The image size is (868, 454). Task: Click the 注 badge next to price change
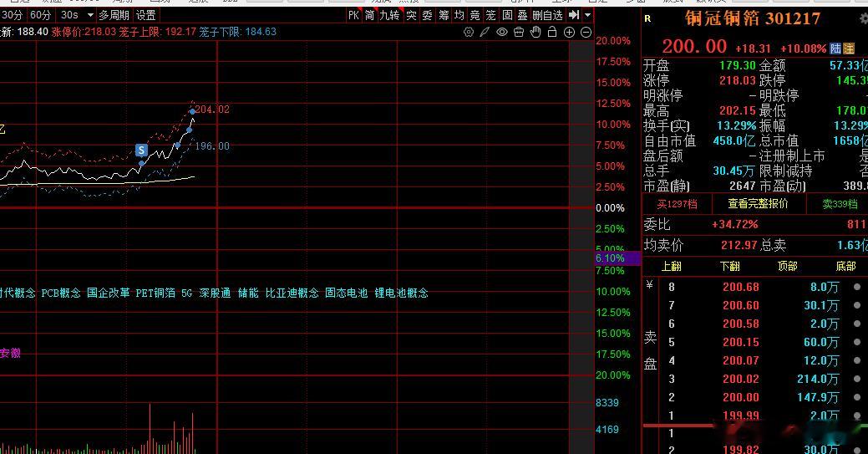coord(849,48)
